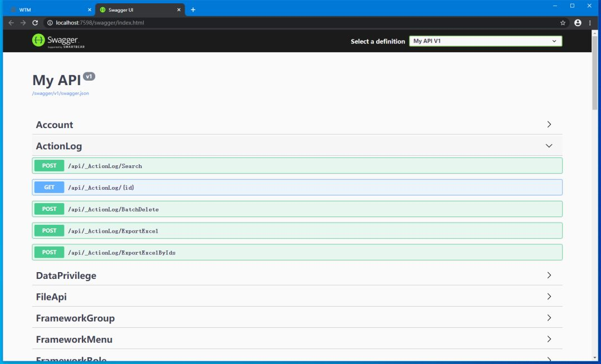Image resolution: width=601 pixels, height=364 pixels.
Task: Close the Swagger UI tab
Action: [x=179, y=10]
